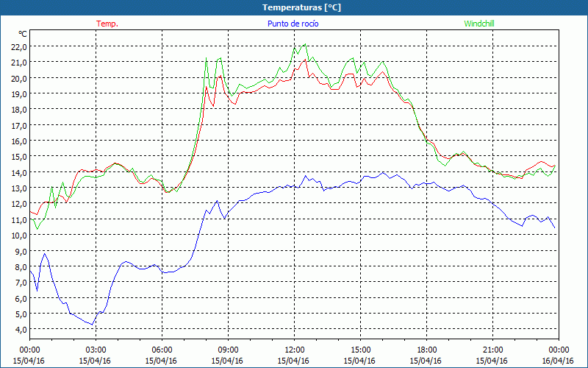Viewport: 588px width, 368px height.
Task: Click the '12:00' time axis label
Action: pyautogui.click(x=295, y=350)
